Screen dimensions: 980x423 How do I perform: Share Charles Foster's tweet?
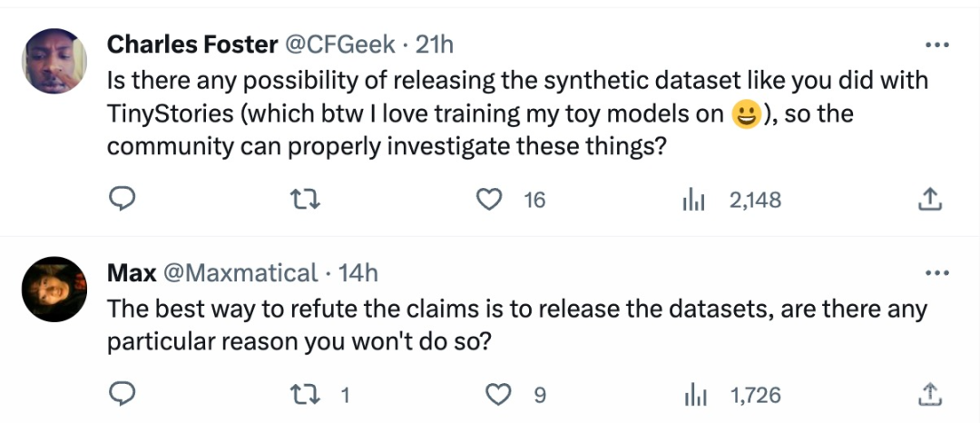930,200
